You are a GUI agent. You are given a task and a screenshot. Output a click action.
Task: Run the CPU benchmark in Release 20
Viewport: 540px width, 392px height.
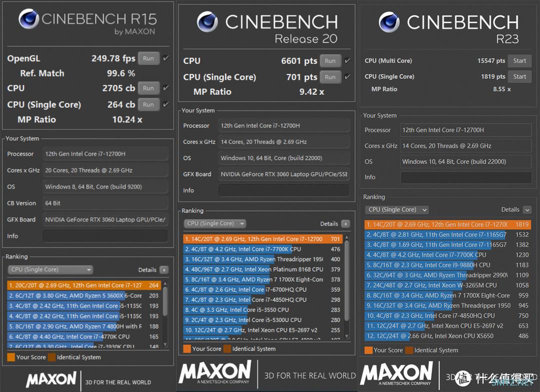click(x=330, y=60)
